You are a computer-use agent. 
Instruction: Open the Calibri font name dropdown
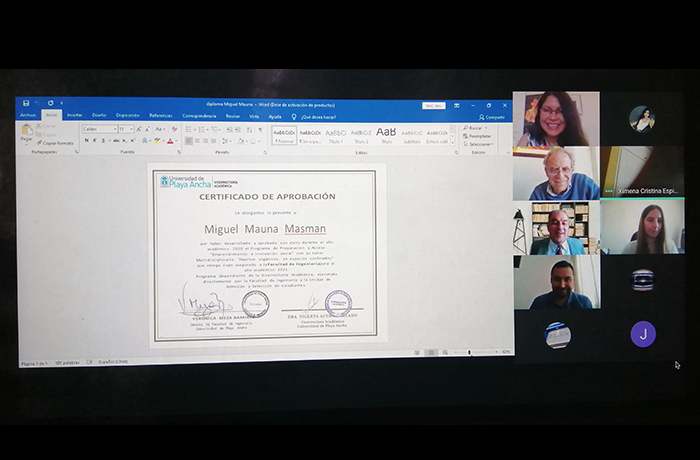99,129
